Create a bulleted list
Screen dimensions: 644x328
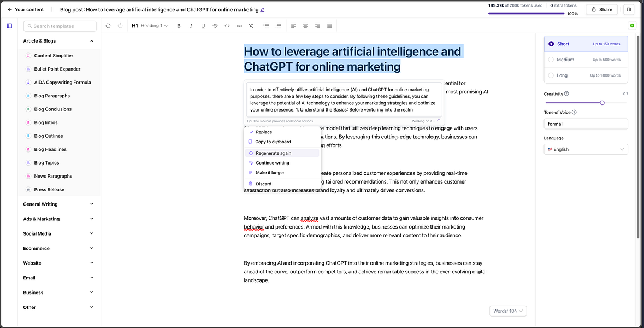tap(266, 26)
